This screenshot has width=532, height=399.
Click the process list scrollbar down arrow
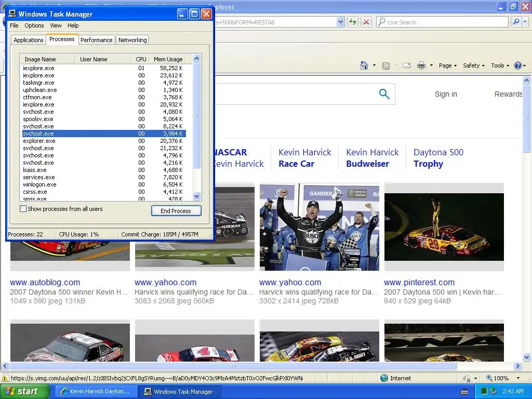click(x=196, y=196)
